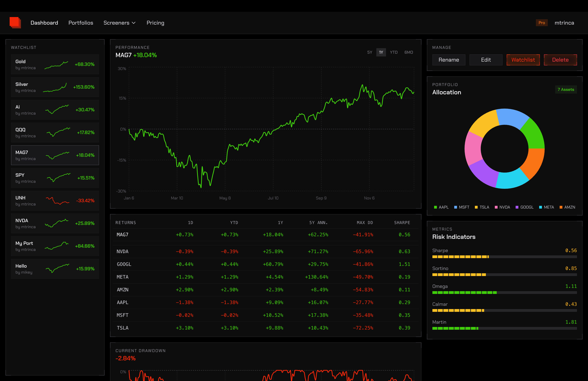Image resolution: width=588 pixels, height=381 pixels.
Task: Select the YTD performance range
Action: (394, 52)
